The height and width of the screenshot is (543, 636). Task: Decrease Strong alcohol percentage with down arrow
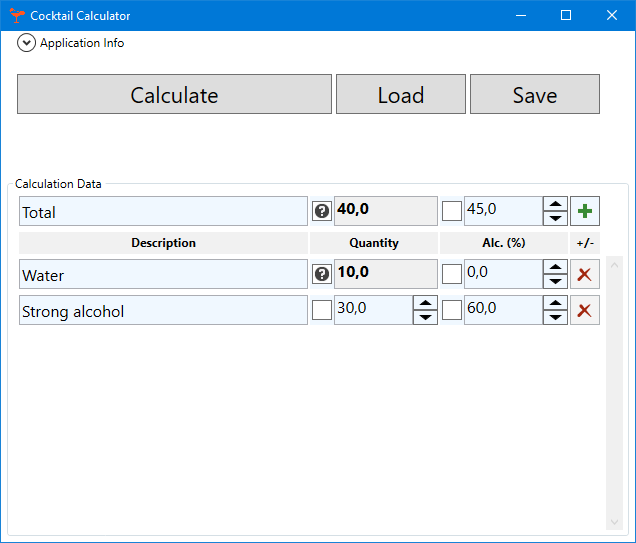tap(555, 317)
